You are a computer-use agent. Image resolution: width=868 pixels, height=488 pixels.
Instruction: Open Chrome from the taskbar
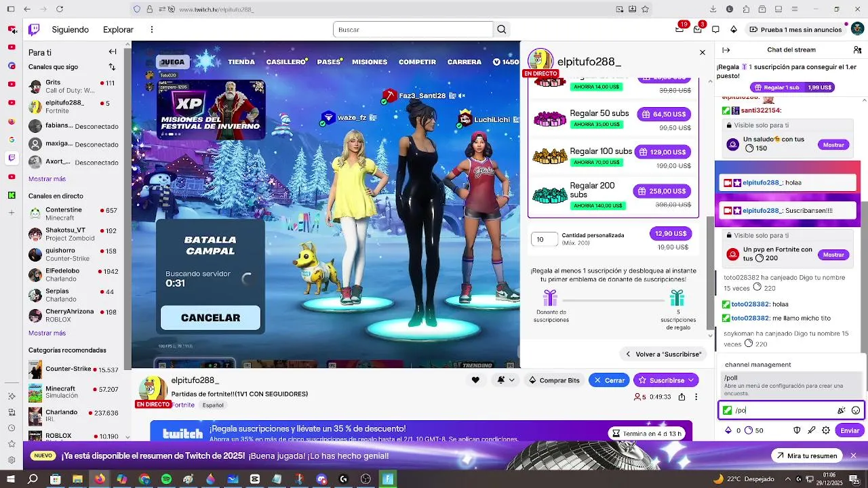144,479
